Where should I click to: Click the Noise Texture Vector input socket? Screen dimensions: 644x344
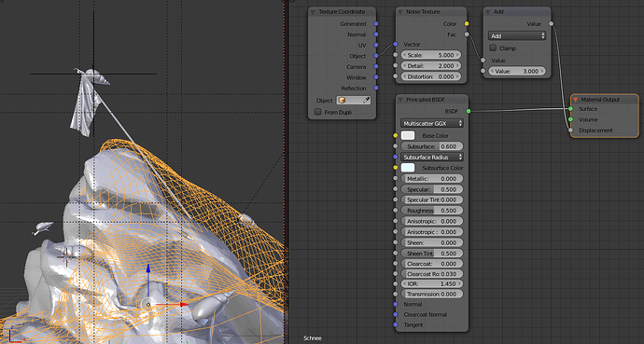[396, 44]
